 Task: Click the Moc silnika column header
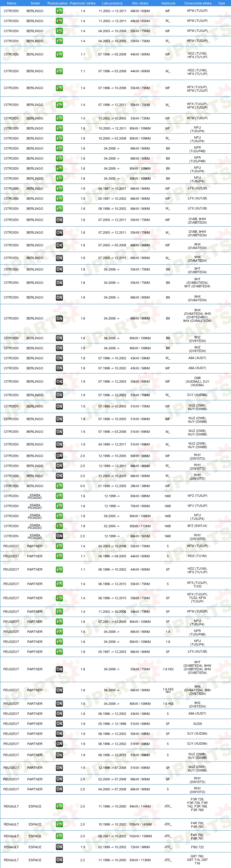[x=140, y=3]
